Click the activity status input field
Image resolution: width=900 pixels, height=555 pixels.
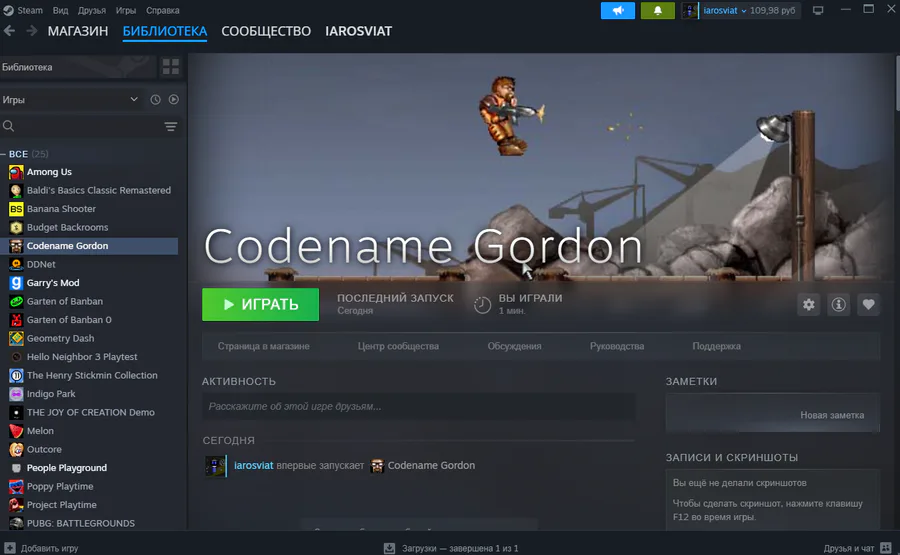[x=418, y=406]
